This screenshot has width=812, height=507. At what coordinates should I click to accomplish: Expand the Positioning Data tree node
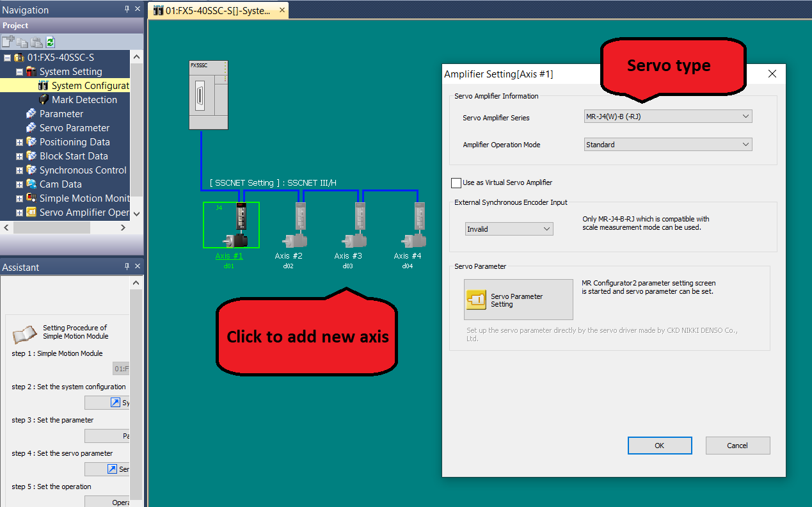[x=19, y=142]
